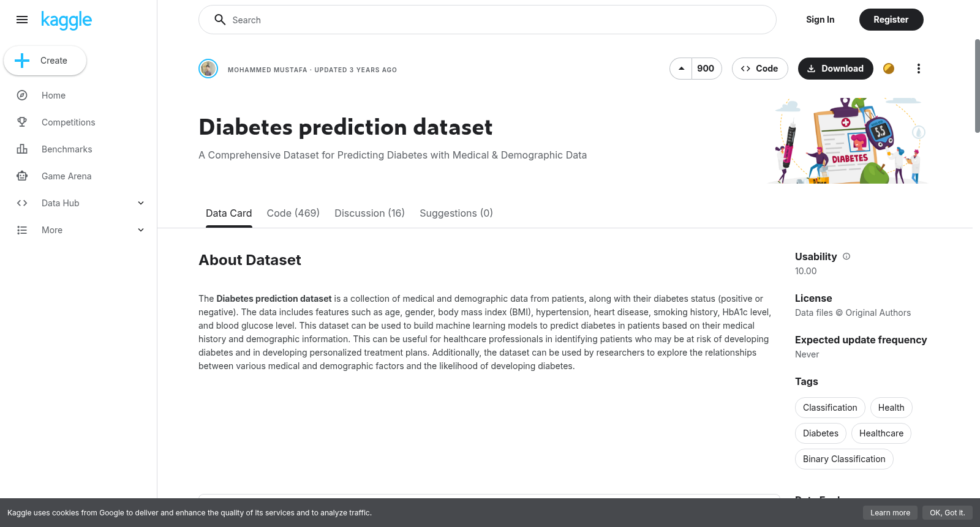Click the Binary Classification tag
The image size is (980, 527).
(x=844, y=459)
